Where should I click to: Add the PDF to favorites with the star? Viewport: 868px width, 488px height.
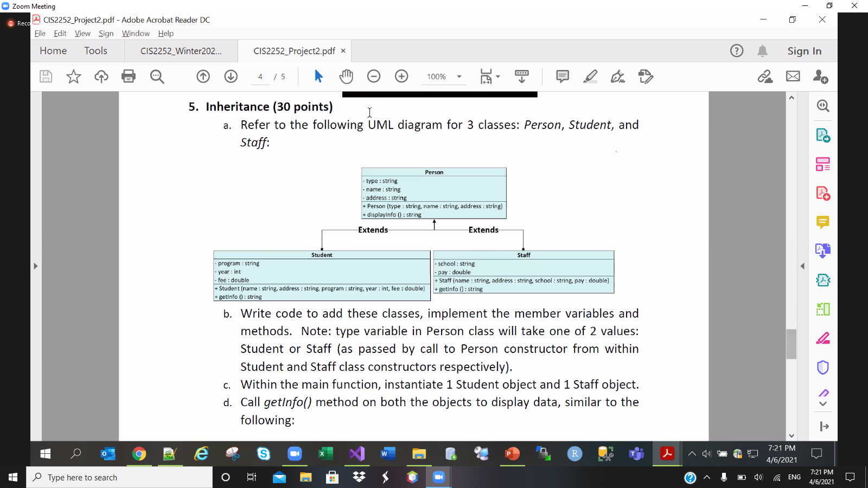coord(74,76)
